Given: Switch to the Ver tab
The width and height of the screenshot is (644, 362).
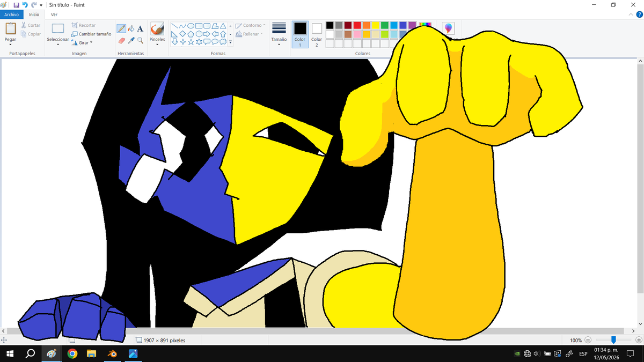Looking at the screenshot, I should (54, 14).
